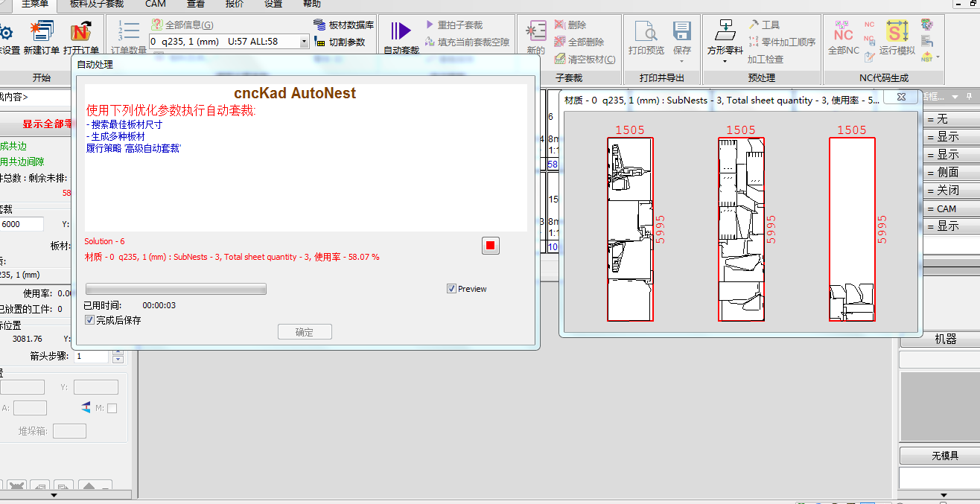
Task: Click 加工检查 processing check
Action: click(766, 60)
